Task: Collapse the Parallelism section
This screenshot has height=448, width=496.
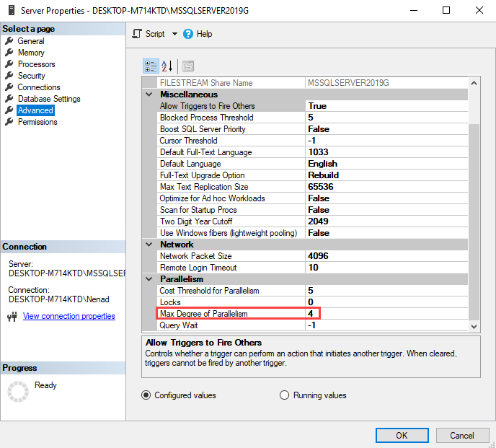Action: click(x=149, y=279)
